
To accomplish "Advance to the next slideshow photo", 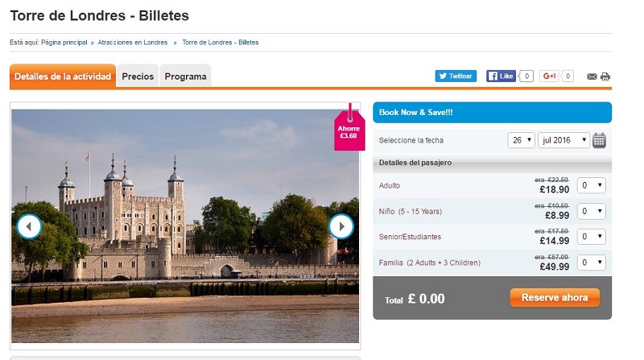I will pos(341,226).
